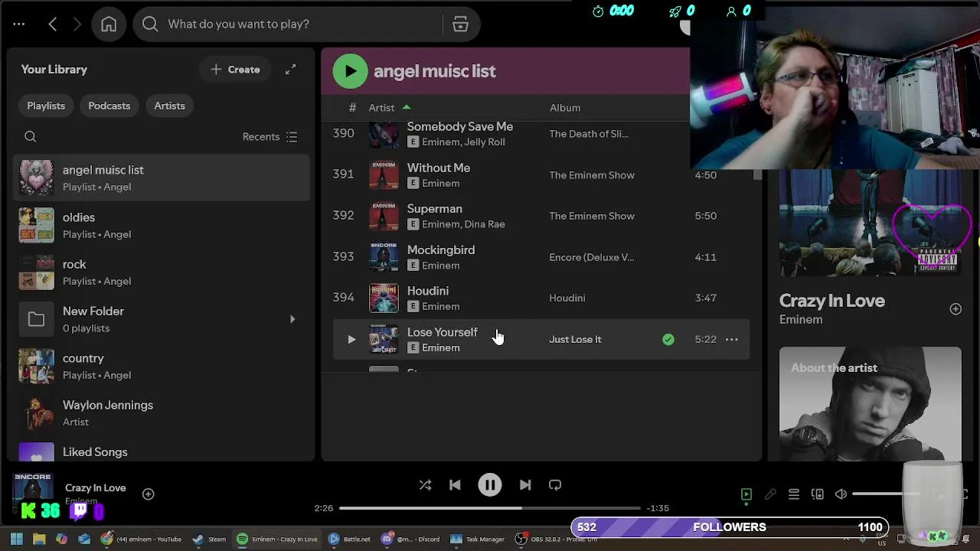
Task: Open Connect to a device
Action: 818,494
